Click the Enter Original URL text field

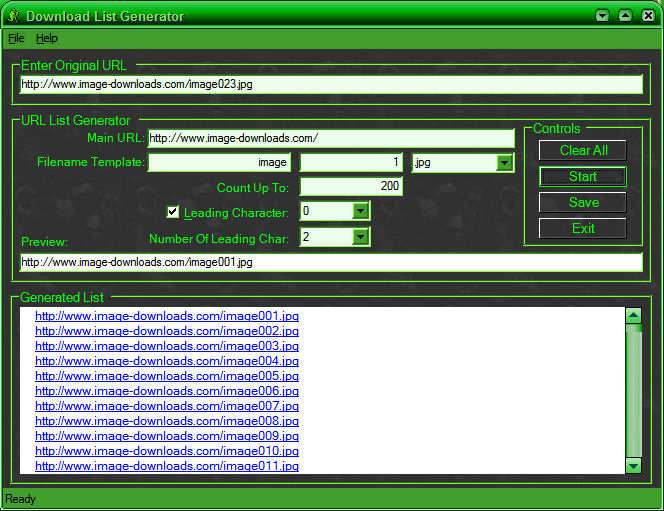click(x=330, y=85)
